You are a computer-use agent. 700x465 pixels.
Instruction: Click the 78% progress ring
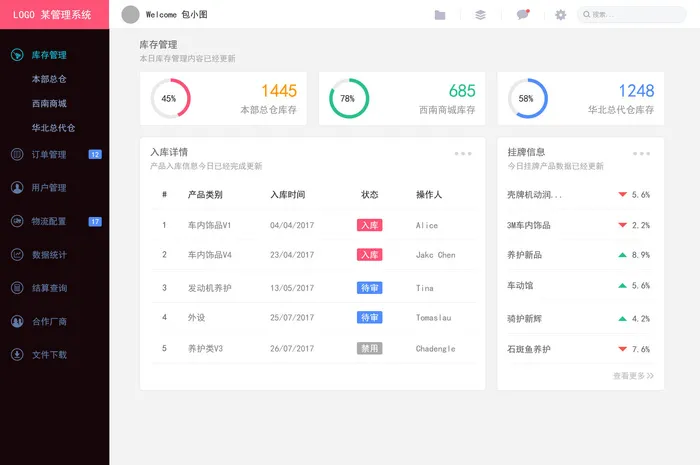click(x=349, y=99)
